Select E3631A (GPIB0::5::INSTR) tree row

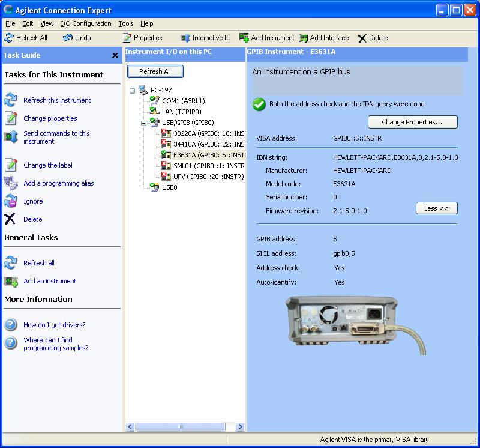tap(204, 155)
